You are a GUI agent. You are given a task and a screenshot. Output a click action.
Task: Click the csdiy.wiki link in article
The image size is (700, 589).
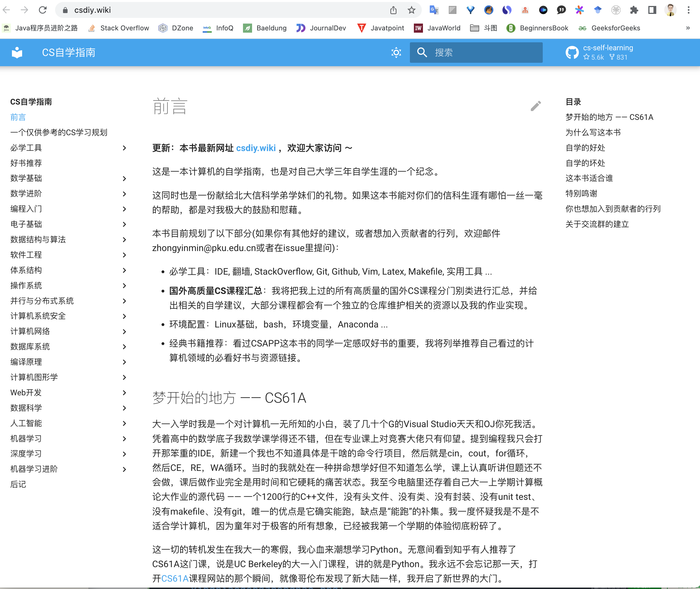point(255,148)
